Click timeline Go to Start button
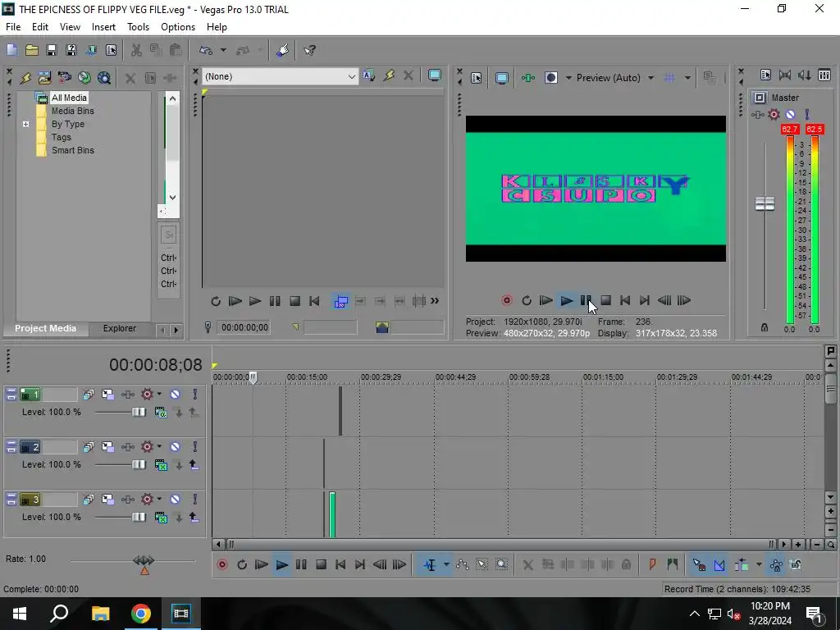840x630 pixels. click(x=340, y=564)
